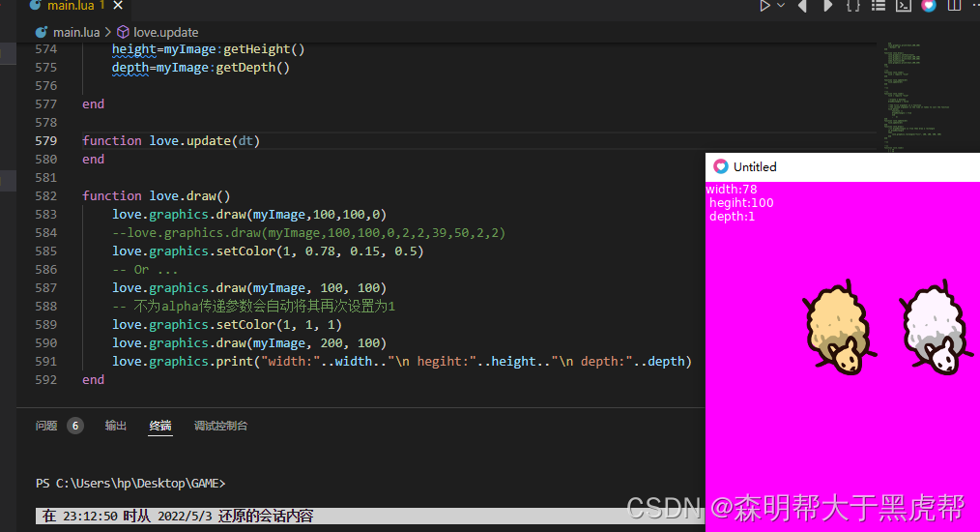
Task: Split the editor with split icon
Action: point(954,6)
